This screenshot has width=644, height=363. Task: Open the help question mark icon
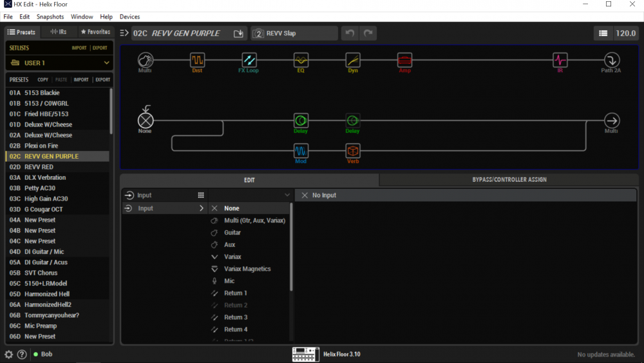(x=22, y=354)
